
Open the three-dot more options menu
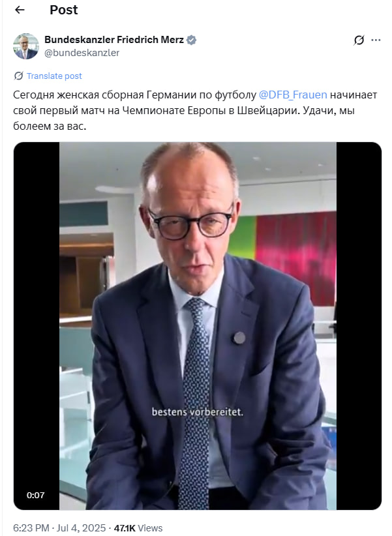[376, 40]
